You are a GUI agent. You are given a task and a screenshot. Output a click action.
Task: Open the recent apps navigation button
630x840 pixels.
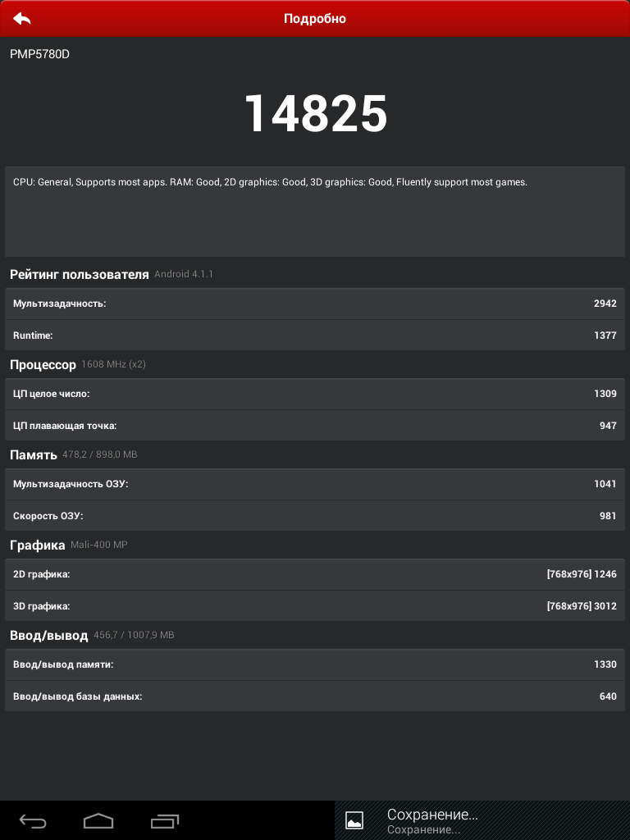(164, 820)
